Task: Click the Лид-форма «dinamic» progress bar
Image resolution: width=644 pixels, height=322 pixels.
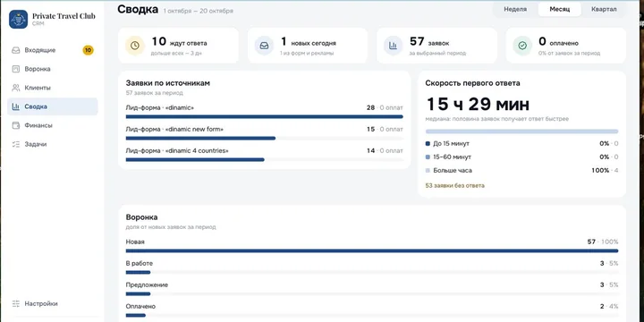Action: [x=265, y=116]
